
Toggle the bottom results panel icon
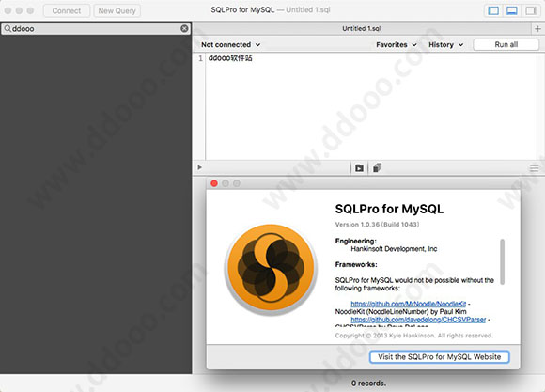511,10
